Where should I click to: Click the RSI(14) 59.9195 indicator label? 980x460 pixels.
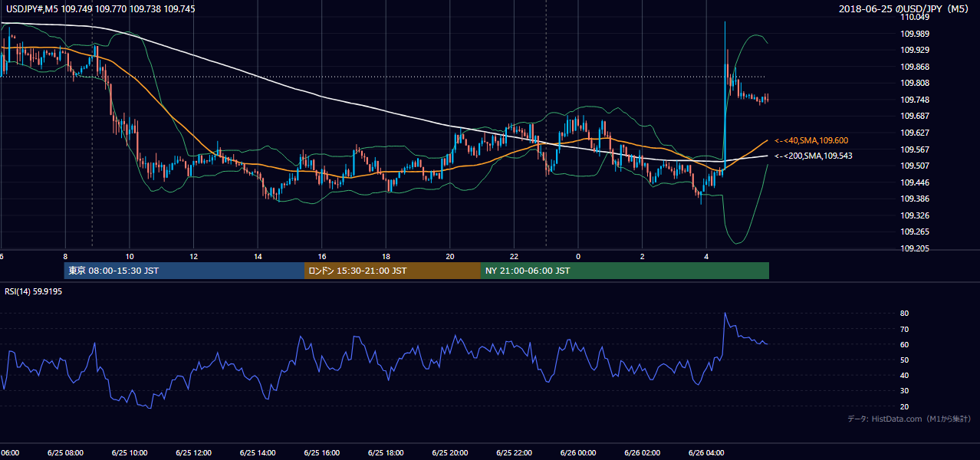34,291
